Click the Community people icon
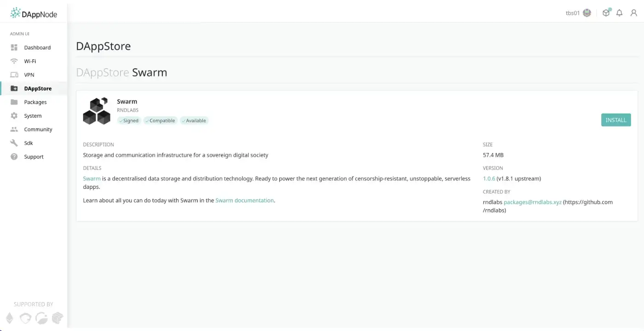Image resolution: width=644 pixels, height=331 pixels. [14, 129]
